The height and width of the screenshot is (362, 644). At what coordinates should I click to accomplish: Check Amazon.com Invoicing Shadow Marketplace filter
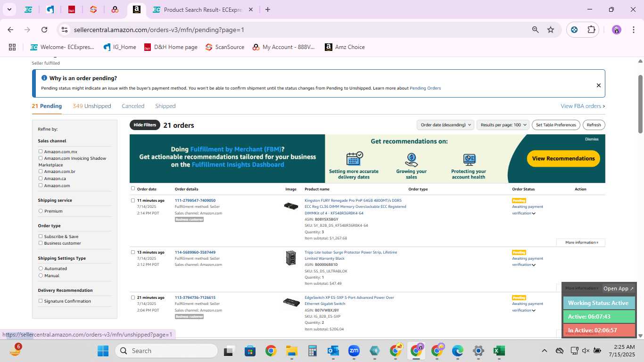point(41,158)
